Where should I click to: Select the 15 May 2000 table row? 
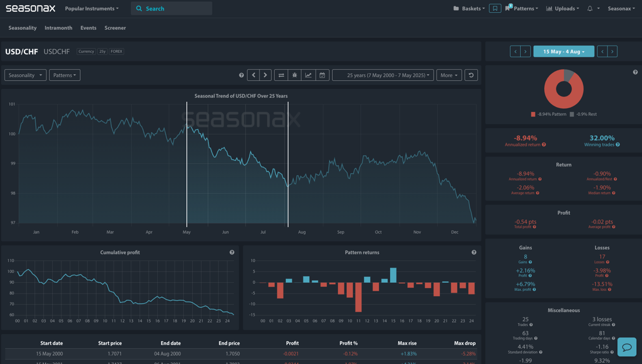(241, 354)
